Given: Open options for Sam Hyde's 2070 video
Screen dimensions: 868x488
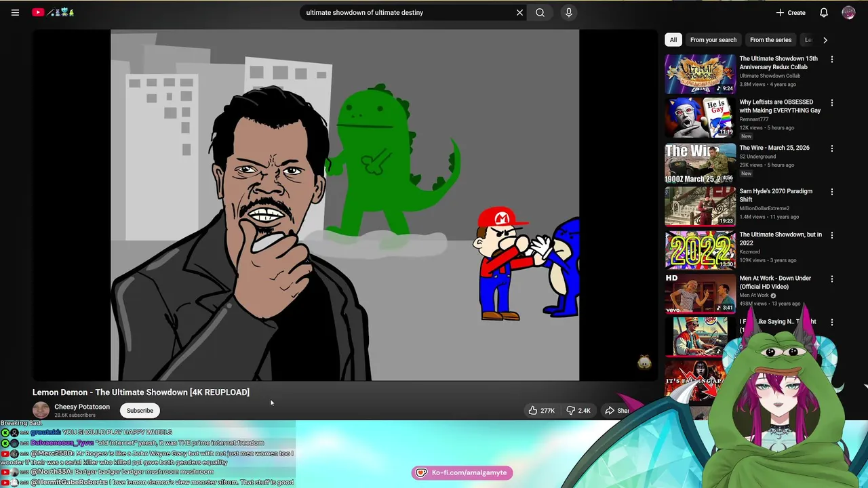Looking at the screenshot, I should coord(832,192).
